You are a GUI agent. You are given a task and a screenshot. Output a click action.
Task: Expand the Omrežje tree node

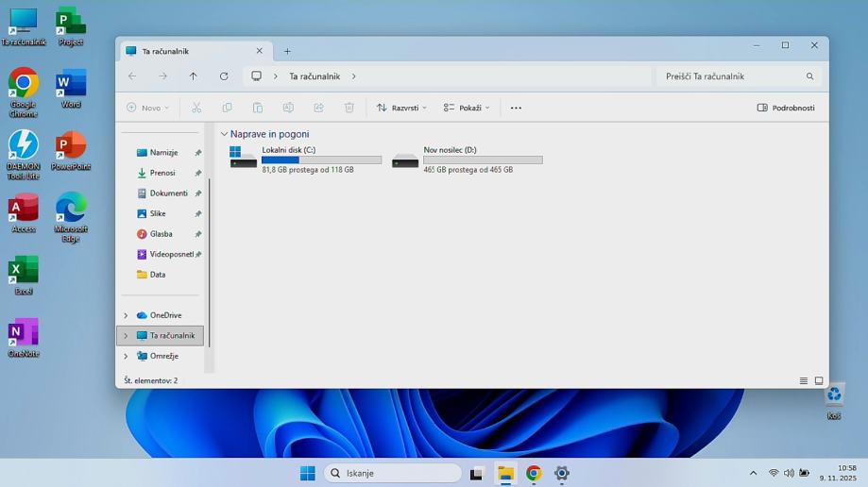point(126,357)
